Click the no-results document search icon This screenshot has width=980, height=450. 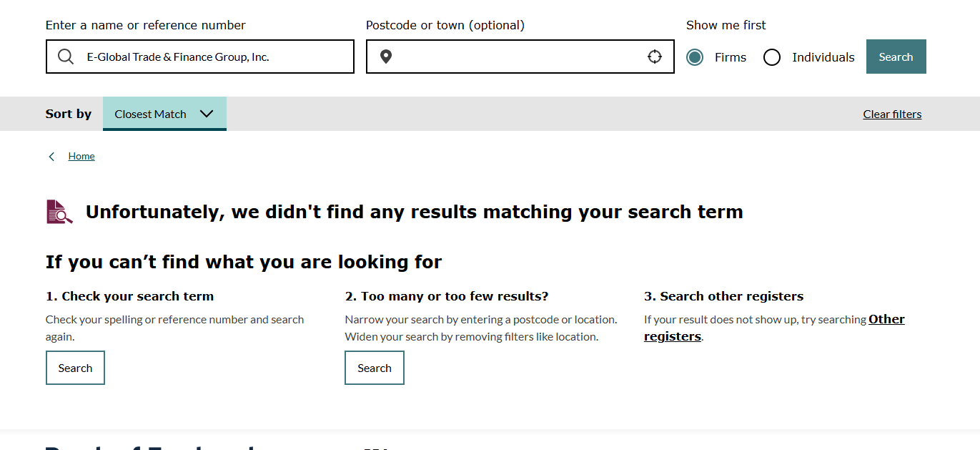pyautogui.click(x=59, y=212)
